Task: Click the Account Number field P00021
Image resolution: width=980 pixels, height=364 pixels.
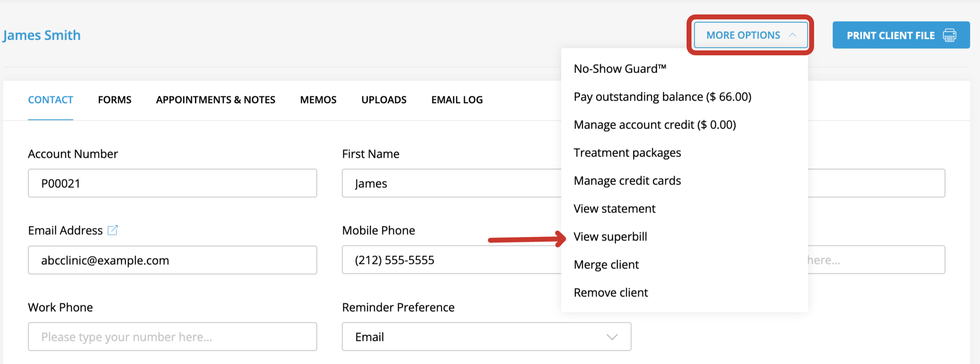Action: click(172, 183)
